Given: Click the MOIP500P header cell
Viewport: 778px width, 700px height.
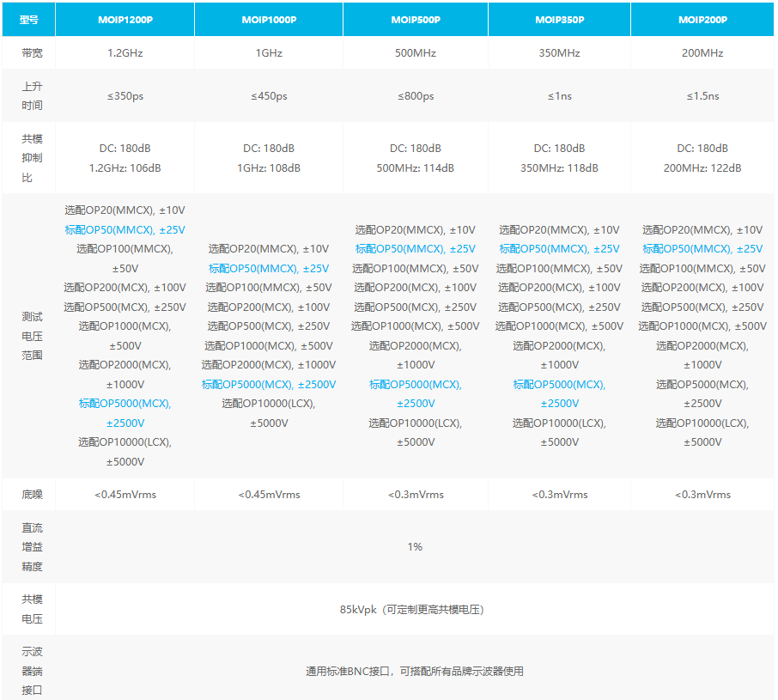Looking at the screenshot, I should 416,20.
